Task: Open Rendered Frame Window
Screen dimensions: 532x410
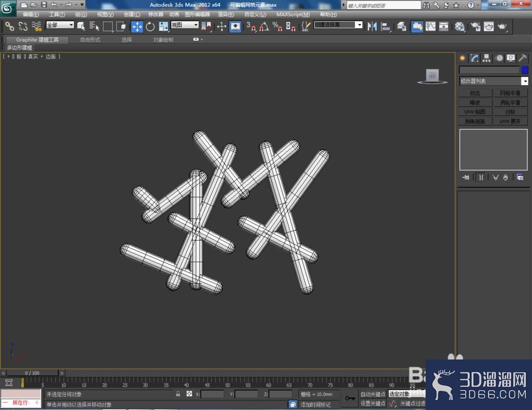Action: pyautogui.click(x=488, y=26)
